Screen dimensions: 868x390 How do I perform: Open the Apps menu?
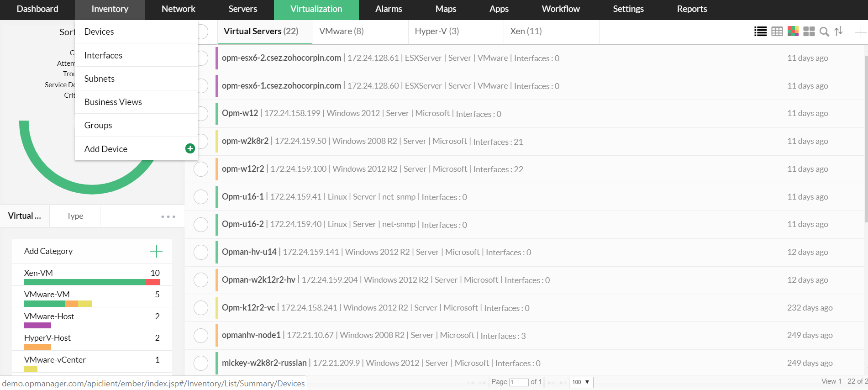pyautogui.click(x=499, y=9)
